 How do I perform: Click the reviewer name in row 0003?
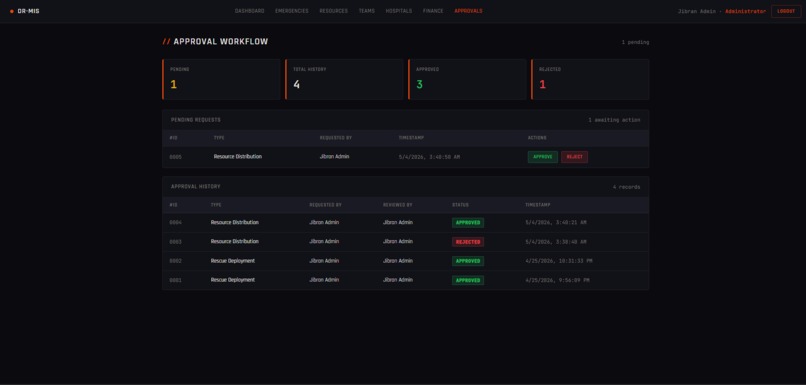click(398, 242)
